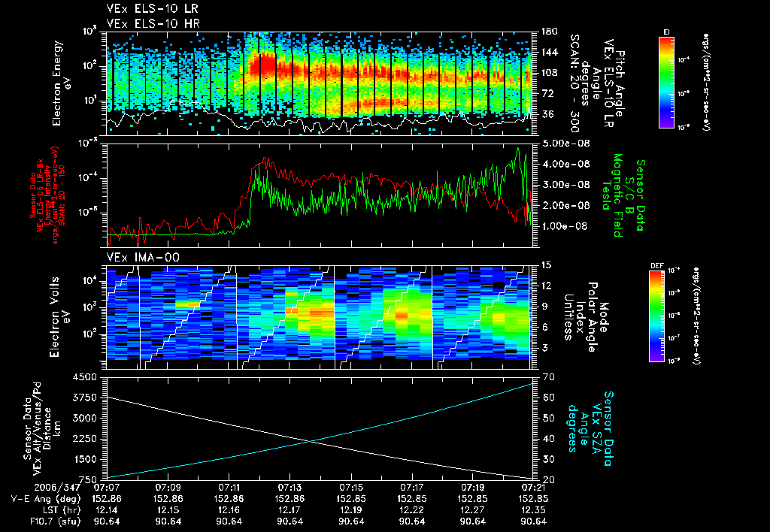
Task: Click the time tick label 07:13
Action: click(x=290, y=488)
